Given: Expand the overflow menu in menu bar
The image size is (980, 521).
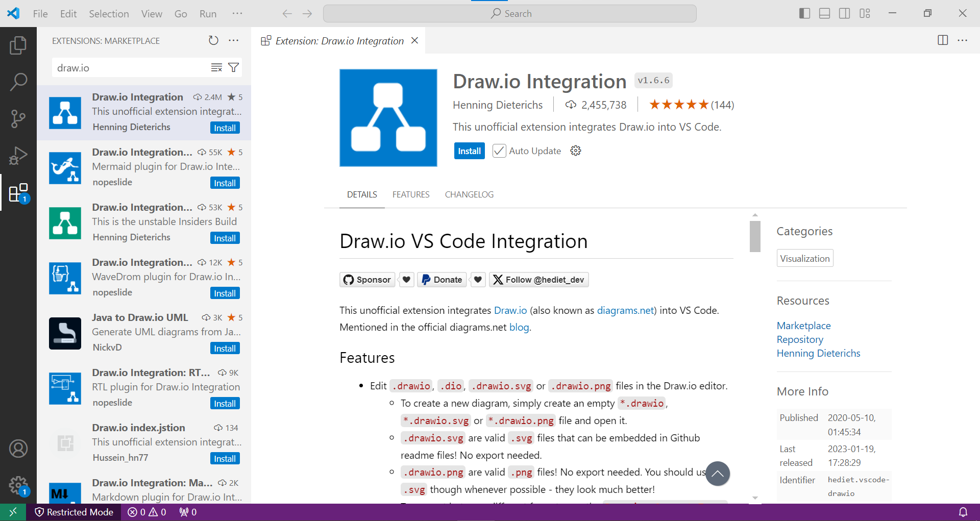Looking at the screenshot, I should pyautogui.click(x=237, y=14).
